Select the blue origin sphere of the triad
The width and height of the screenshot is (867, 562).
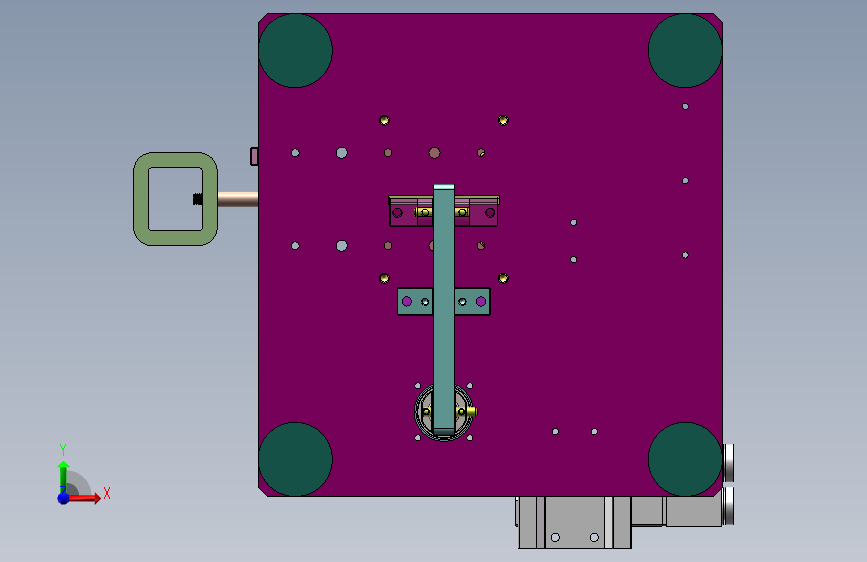coord(64,498)
